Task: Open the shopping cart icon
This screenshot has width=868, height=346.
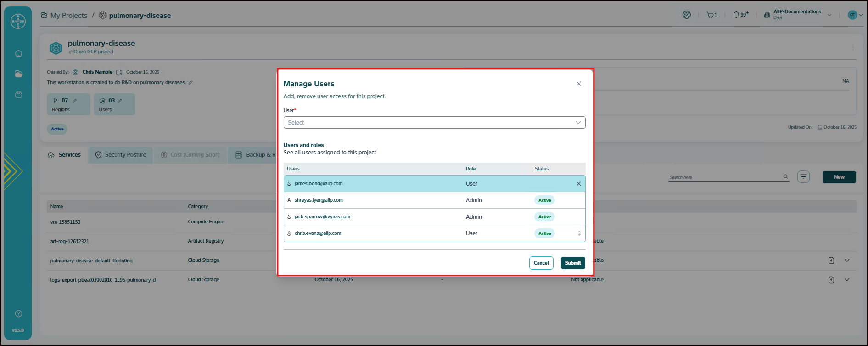Action: pos(711,15)
